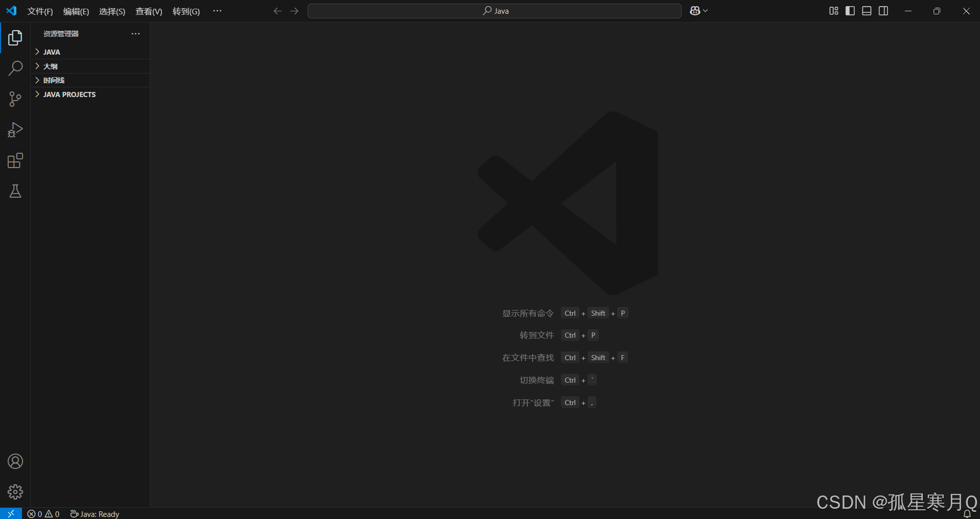Open the menu bar overflow ellipsis
This screenshot has height=519, width=980.
pyautogui.click(x=217, y=11)
